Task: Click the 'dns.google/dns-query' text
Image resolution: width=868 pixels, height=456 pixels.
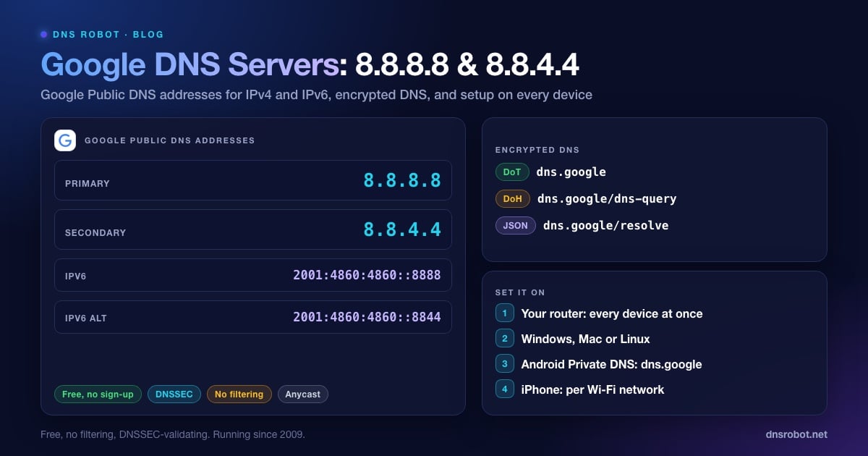Action: coord(607,198)
